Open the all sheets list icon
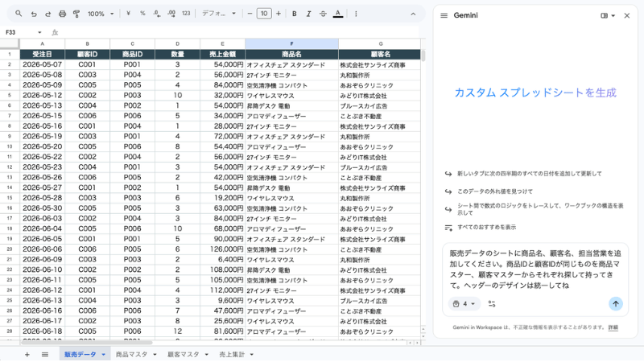The width and height of the screenshot is (644, 362). 45,355
